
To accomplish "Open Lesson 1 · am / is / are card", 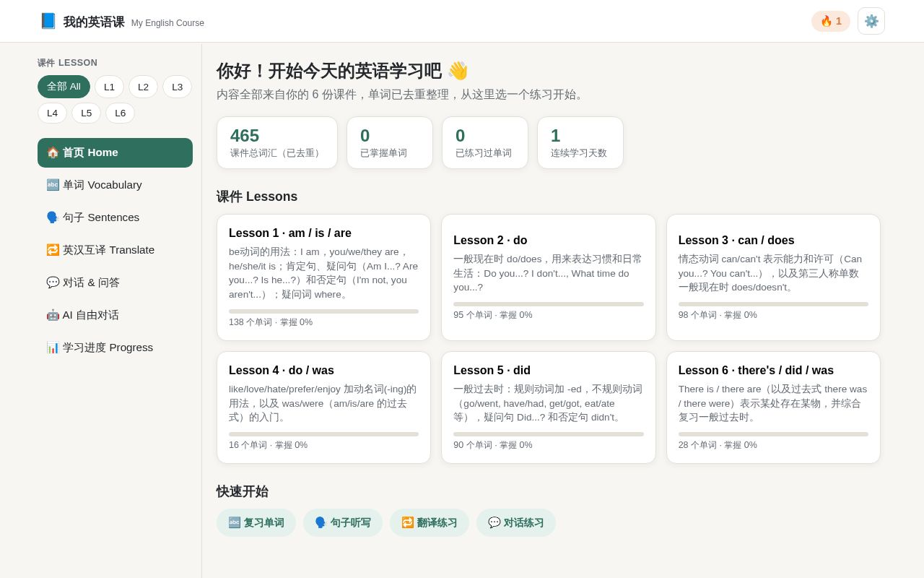I will [x=323, y=277].
